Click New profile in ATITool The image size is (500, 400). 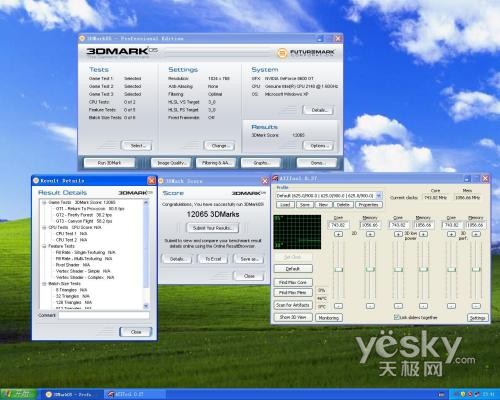click(x=323, y=205)
